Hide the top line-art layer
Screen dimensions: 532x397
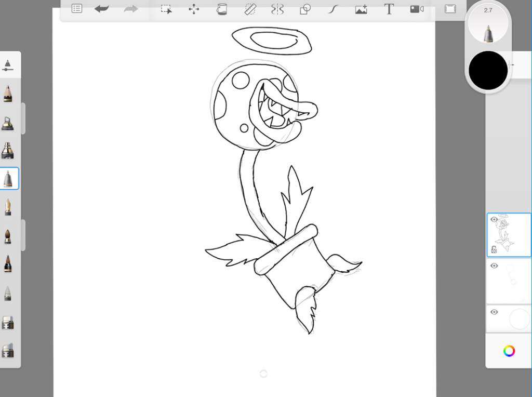coord(494,219)
